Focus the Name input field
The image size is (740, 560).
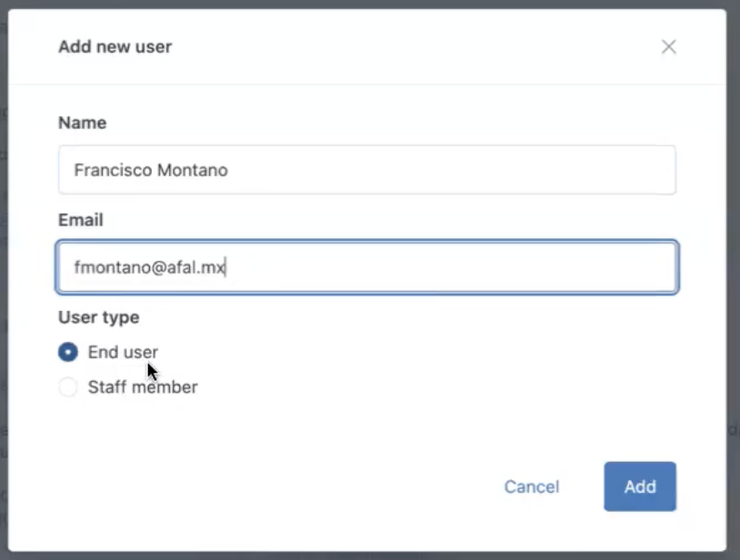366,170
